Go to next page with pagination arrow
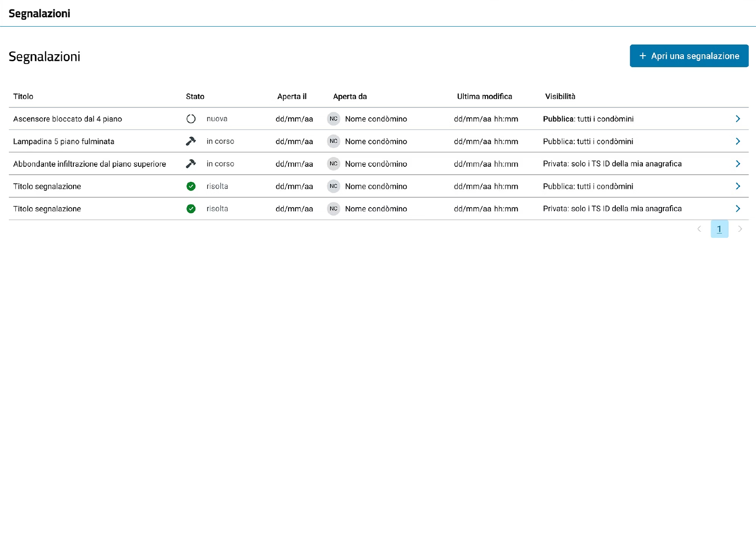Viewport: 756px width, 537px height. (740, 229)
